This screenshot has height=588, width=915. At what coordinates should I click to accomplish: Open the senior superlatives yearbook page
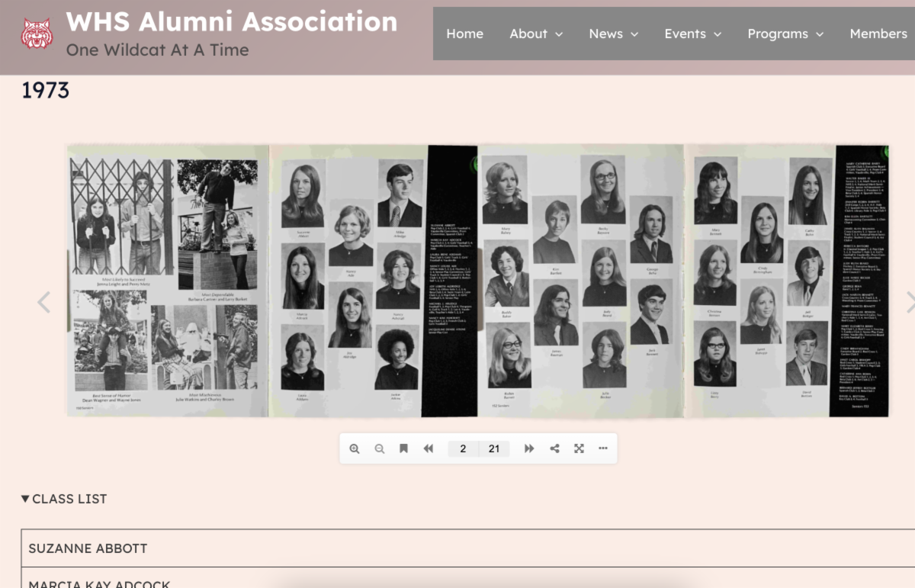pos(168,281)
